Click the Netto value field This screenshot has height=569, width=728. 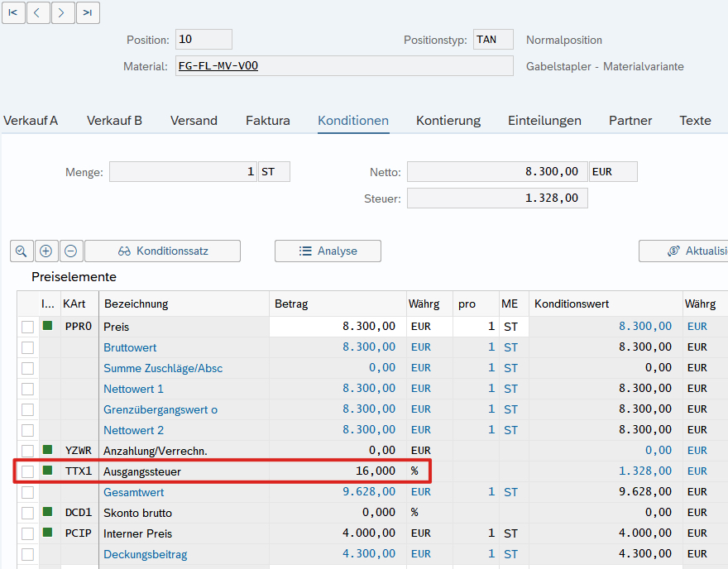pos(497,172)
